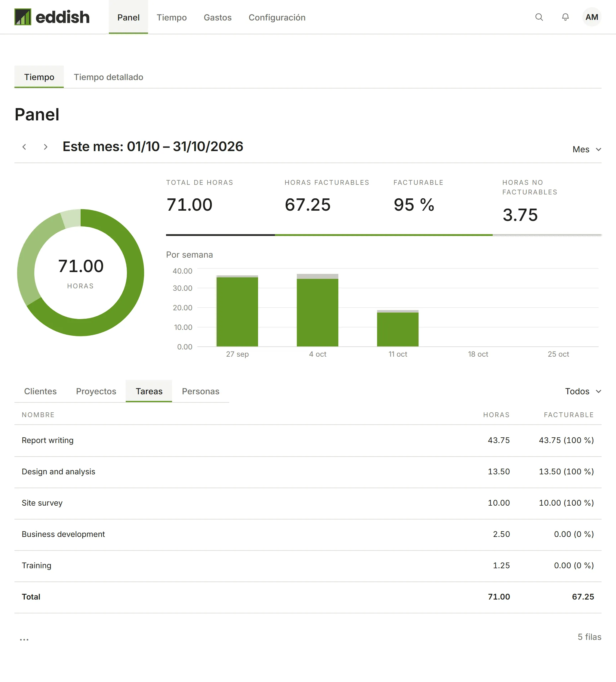Select the Tiempo sub-tab
This screenshot has width=616, height=682.
point(39,77)
